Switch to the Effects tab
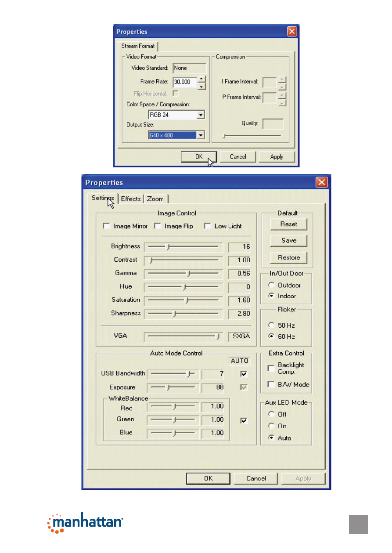The height and width of the screenshot is (553, 392). coord(131,199)
